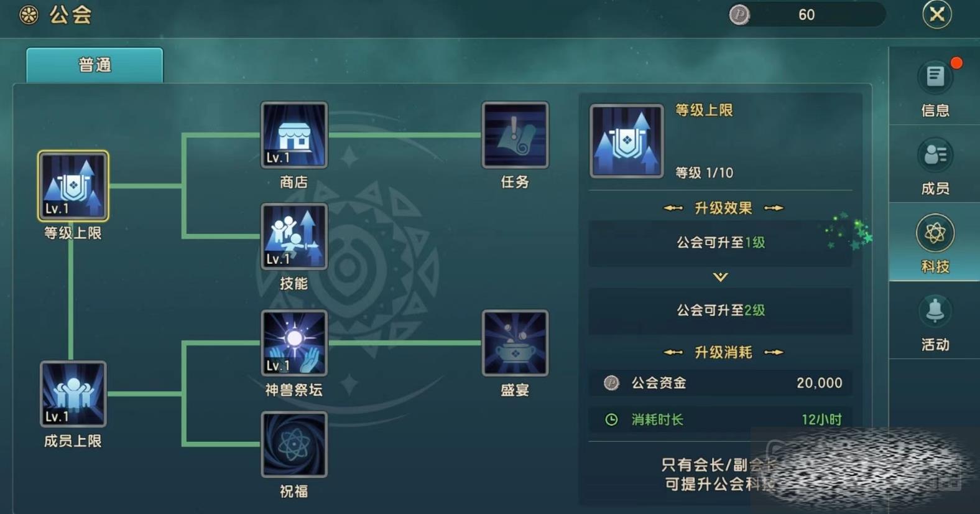Select the 成员上限 member cap node
This screenshot has width=980, height=514.
[x=73, y=394]
